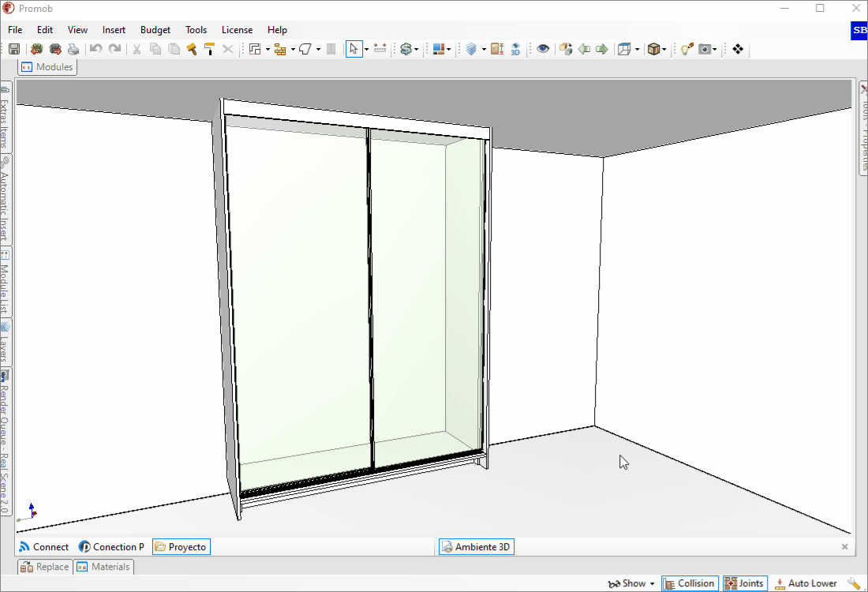Switch to the Connect tab
868x592 pixels.
tap(43, 547)
